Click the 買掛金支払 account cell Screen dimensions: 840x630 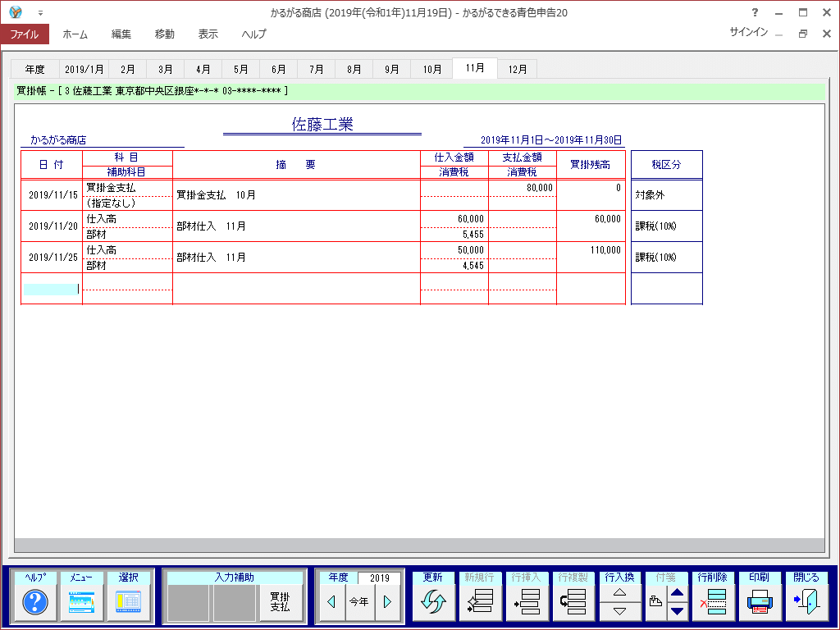(127, 188)
